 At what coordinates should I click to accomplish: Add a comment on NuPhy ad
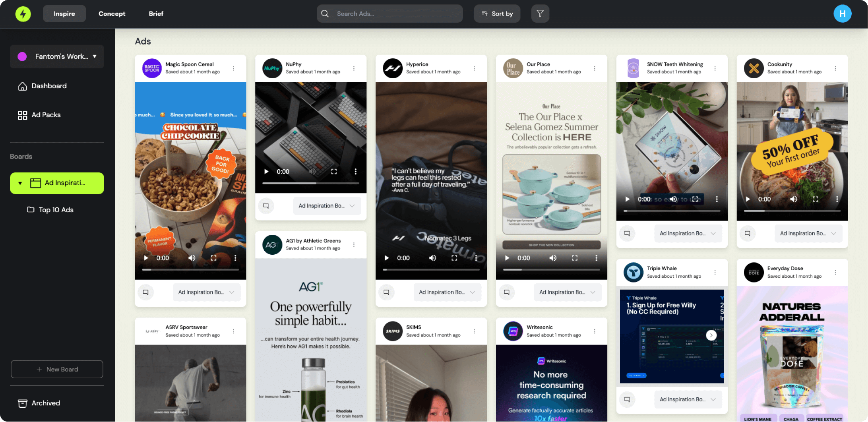266,206
